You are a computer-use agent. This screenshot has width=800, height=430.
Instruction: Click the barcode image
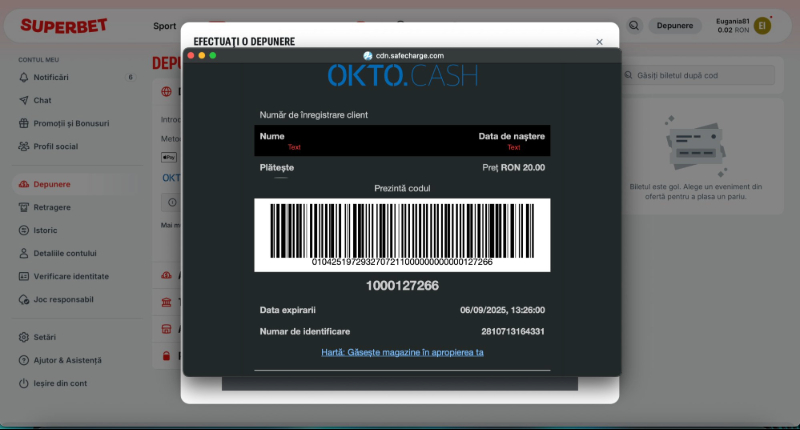pyautogui.click(x=402, y=235)
